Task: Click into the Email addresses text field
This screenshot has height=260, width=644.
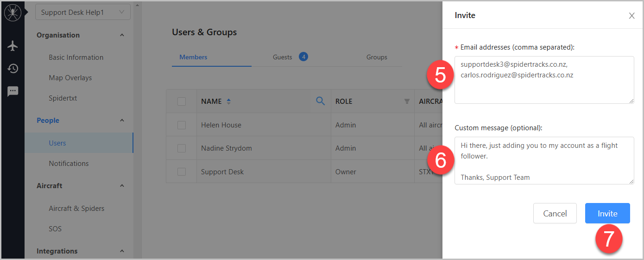Action: pos(544,88)
